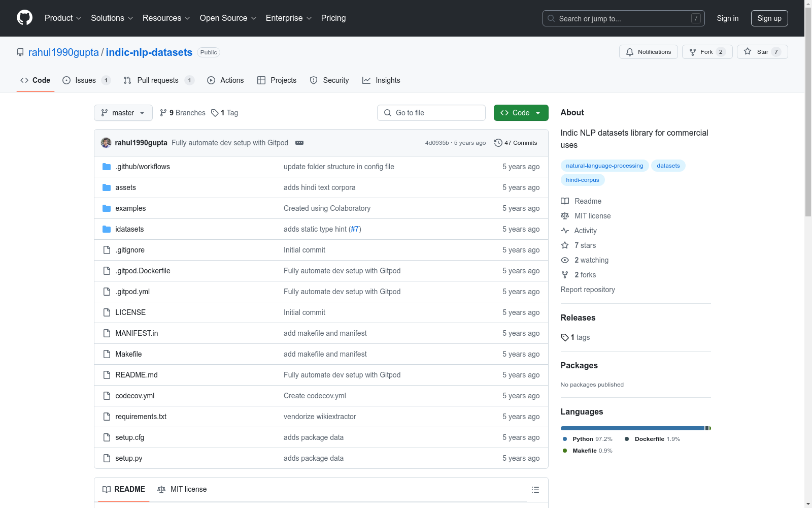Screen dimensions: 812x508
Task: Click the natural-language-processing topic tag
Action: coord(604,166)
